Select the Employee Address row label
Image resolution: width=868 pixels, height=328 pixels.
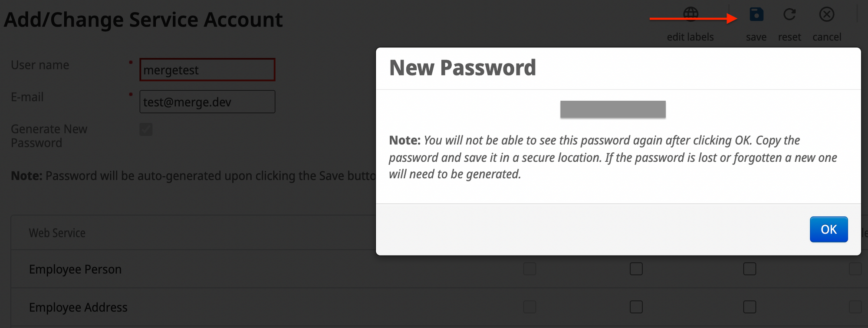(78, 308)
